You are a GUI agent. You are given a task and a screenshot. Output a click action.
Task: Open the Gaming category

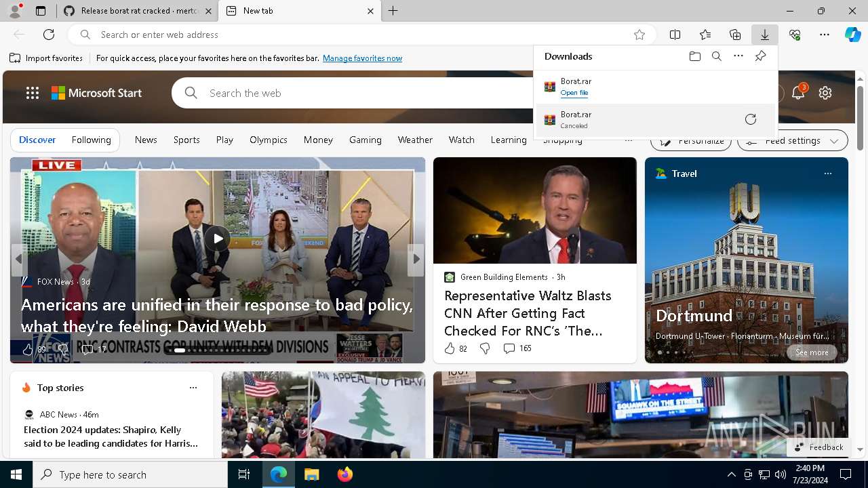366,140
